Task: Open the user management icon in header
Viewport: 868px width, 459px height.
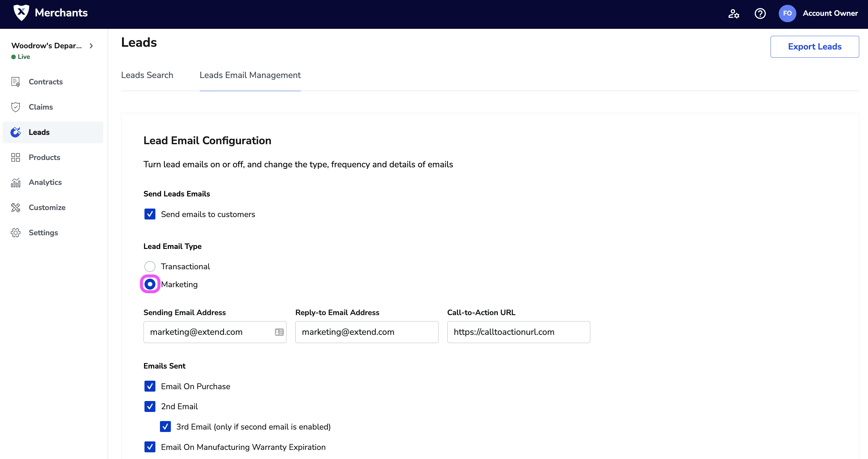Action: click(734, 13)
